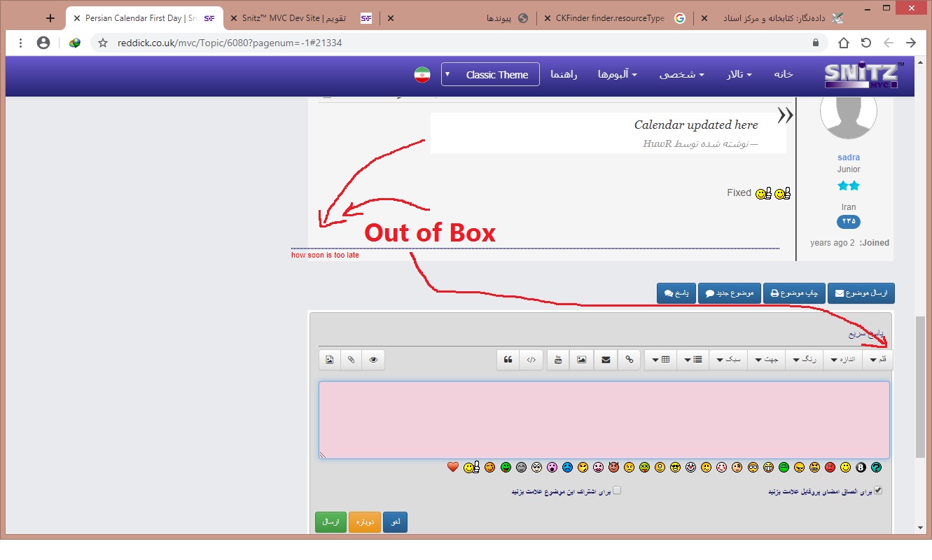Uncheck the attach profile signature checkbox
932x560 pixels.
(878, 491)
